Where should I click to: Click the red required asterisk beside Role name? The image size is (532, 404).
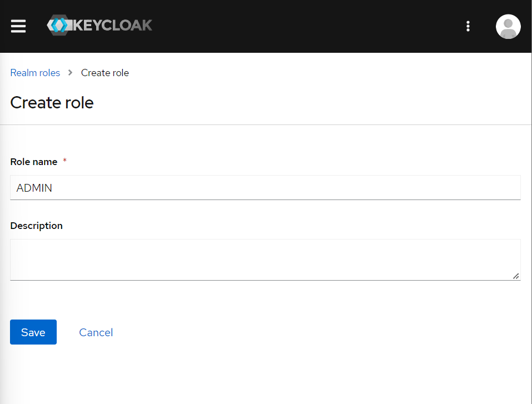click(x=64, y=162)
